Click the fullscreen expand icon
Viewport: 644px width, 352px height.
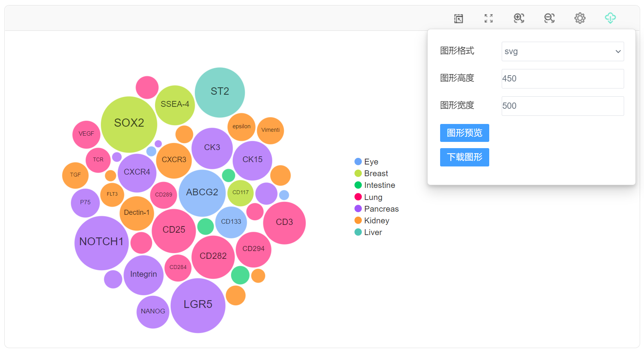(488, 18)
